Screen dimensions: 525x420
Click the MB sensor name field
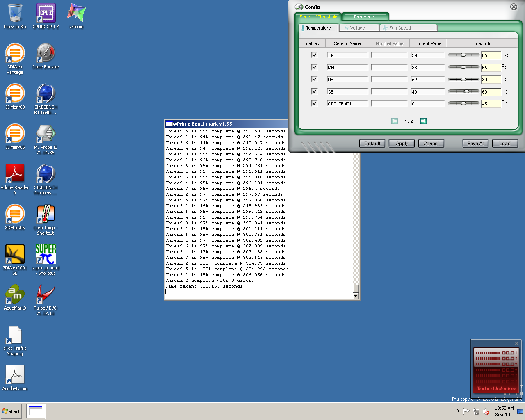(347, 67)
